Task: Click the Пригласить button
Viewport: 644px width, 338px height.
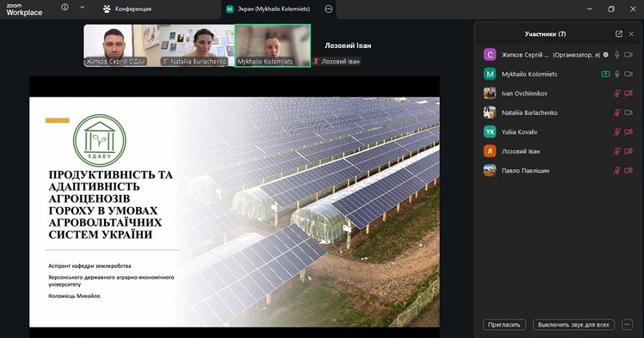Action: [x=504, y=324]
